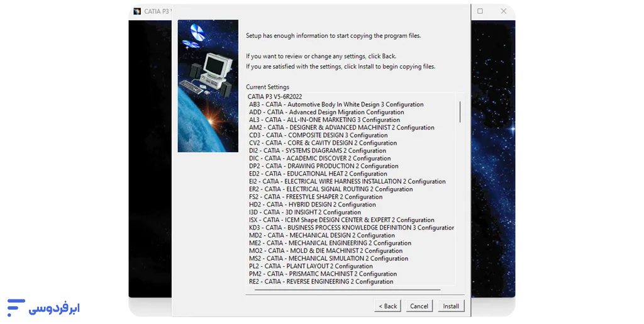Click the CATIA icon in title bar
The width and height of the screenshot is (644, 324).
click(137, 11)
